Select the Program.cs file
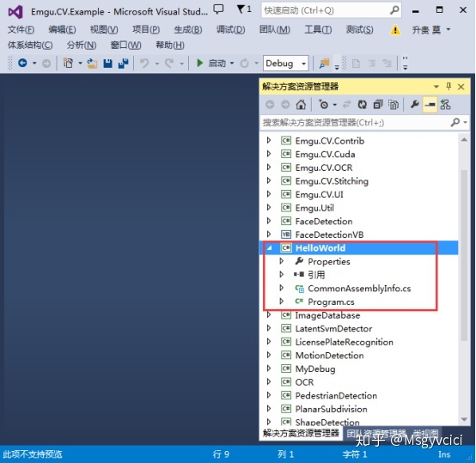Screen dimensions: 476x463 coord(331,302)
